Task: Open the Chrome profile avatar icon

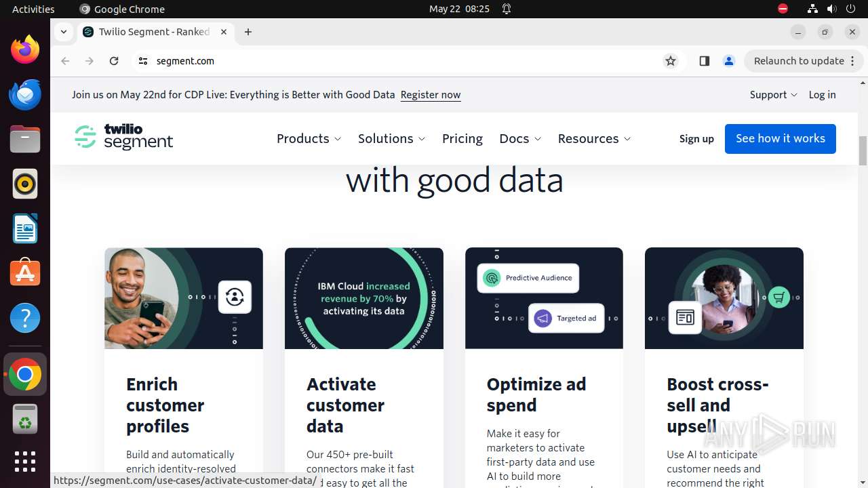Action: [729, 61]
